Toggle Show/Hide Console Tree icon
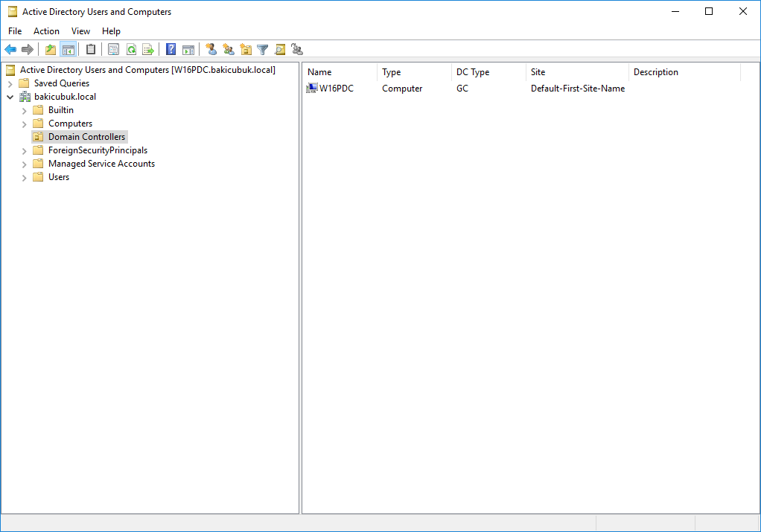Viewport: 761px width, 532px height. click(68, 49)
